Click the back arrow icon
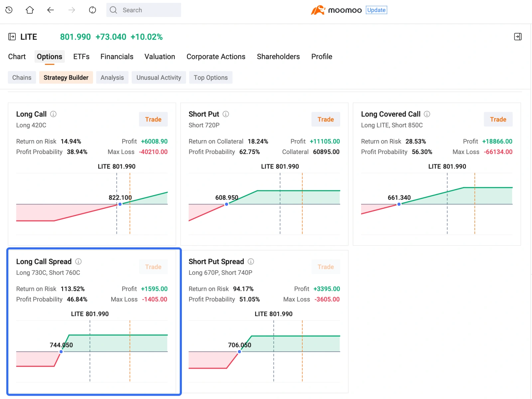The width and height of the screenshot is (532, 399). click(51, 10)
